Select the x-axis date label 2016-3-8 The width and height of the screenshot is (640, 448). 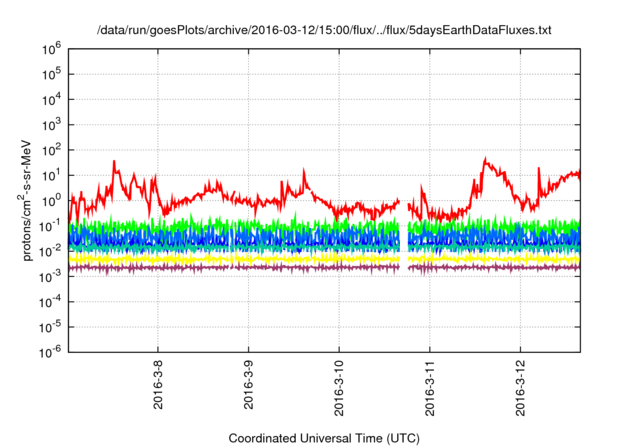click(x=158, y=384)
